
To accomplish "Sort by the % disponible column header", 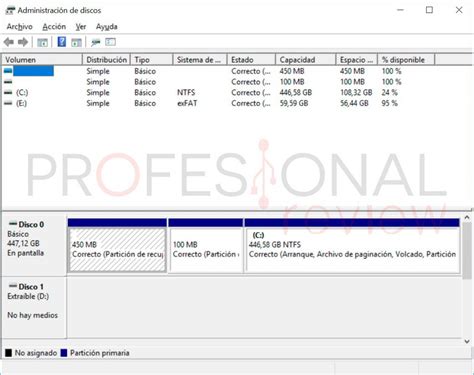I will [x=406, y=60].
